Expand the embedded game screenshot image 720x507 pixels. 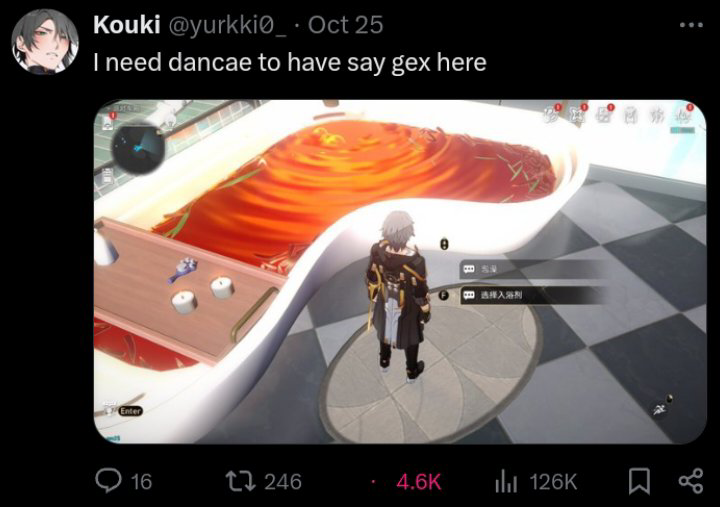[x=400, y=272]
